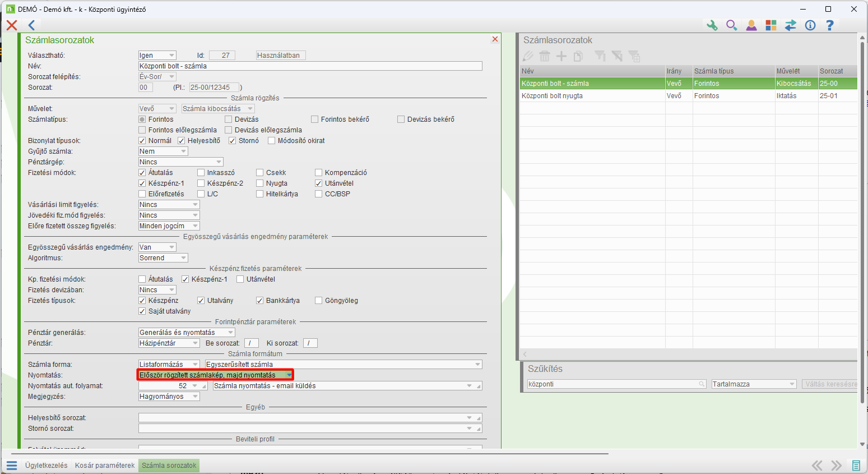
Task: Switch to the Ügyletkezelés tab
Action: [x=46, y=466]
